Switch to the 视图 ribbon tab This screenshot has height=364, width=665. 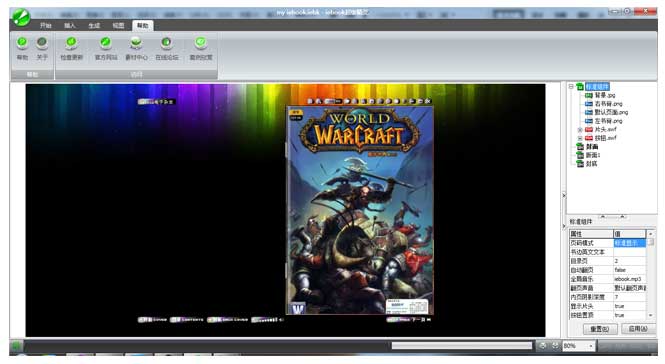[118, 26]
